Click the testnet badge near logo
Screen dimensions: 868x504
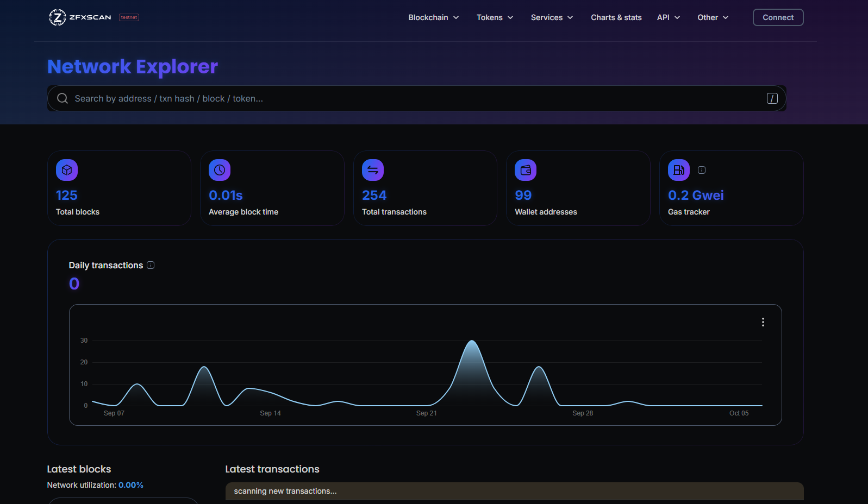[129, 17]
